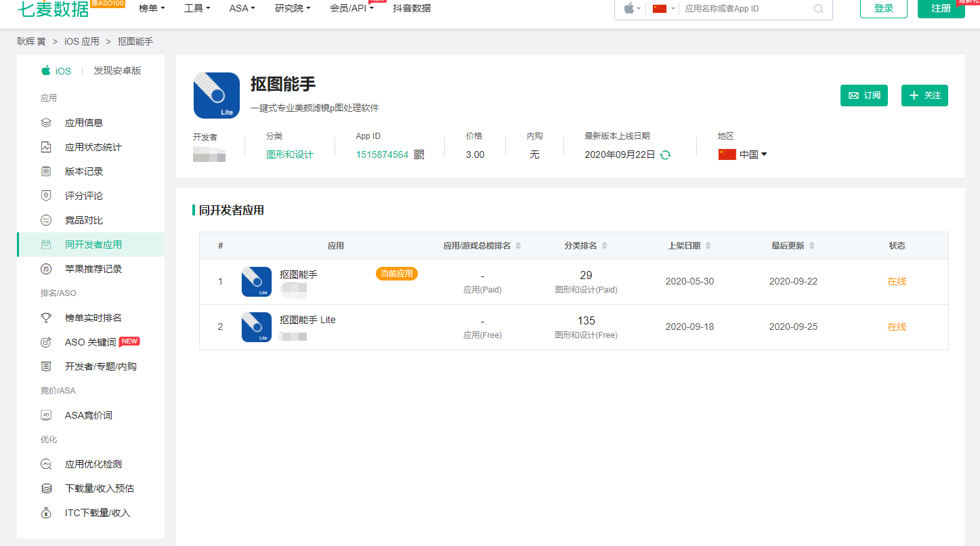Click the 当前应用 orange badge
Image resolution: width=980 pixels, height=546 pixels.
[x=397, y=274]
